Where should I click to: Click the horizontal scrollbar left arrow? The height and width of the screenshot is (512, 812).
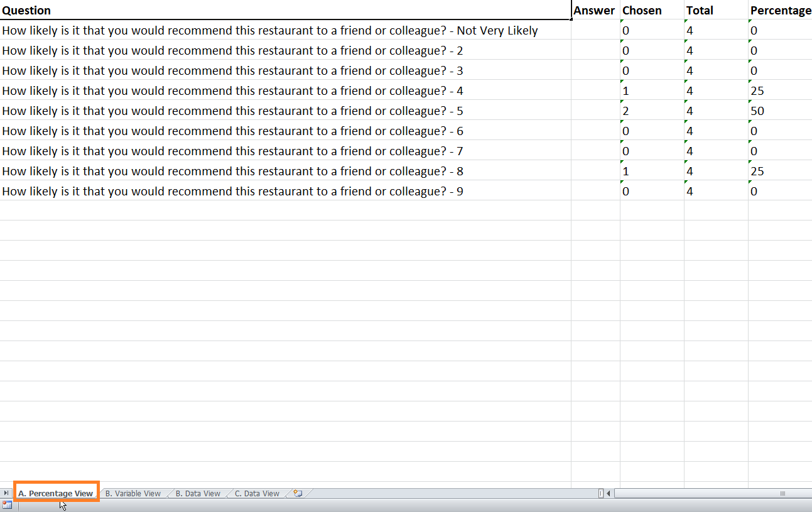(609, 494)
